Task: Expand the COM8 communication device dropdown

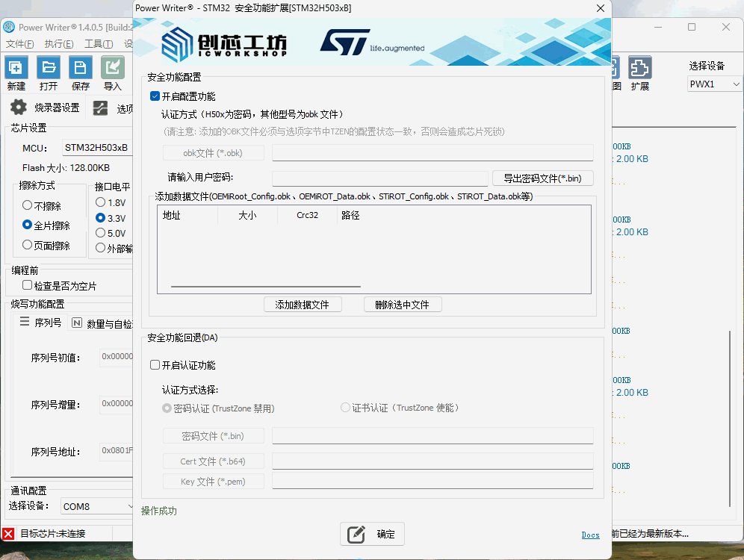Action: coord(97,506)
